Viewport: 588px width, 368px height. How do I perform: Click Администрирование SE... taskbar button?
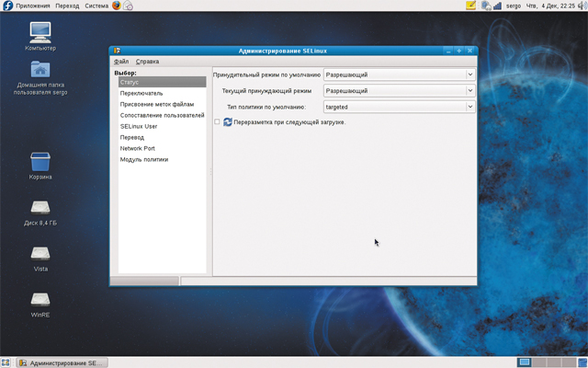click(x=62, y=362)
